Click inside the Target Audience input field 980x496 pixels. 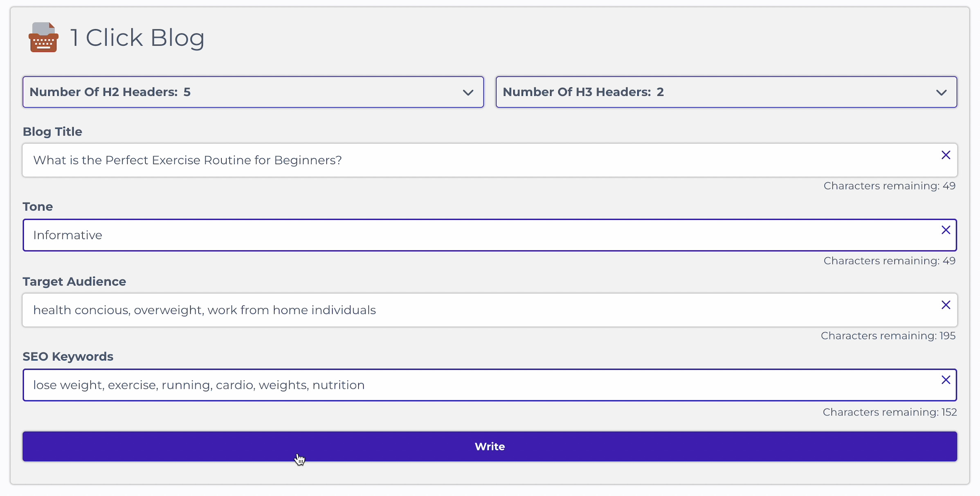[490, 310]
